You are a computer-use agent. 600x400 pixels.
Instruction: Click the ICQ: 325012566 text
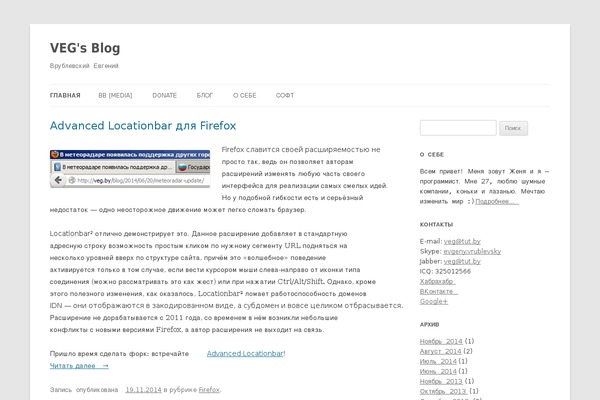pos(445,271)
